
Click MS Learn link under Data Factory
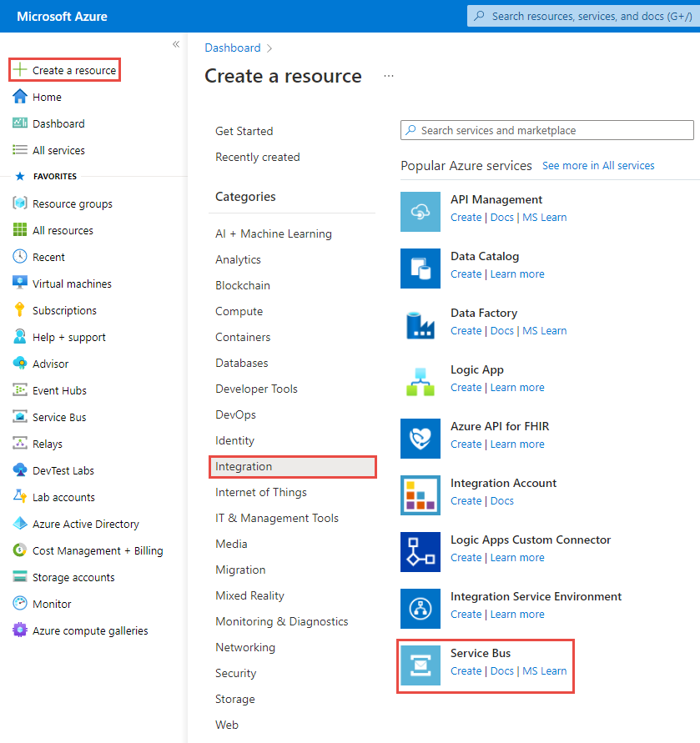coord(545,331)
